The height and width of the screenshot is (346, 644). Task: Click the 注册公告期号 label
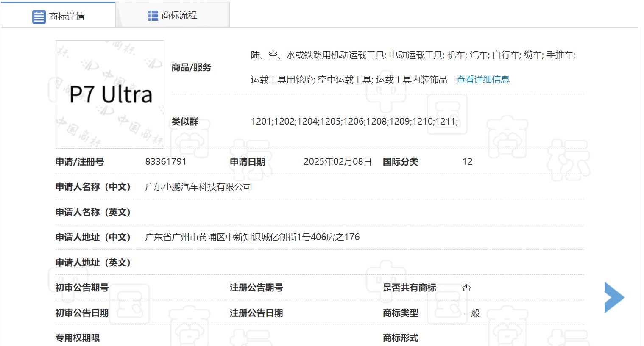[256, 288]
